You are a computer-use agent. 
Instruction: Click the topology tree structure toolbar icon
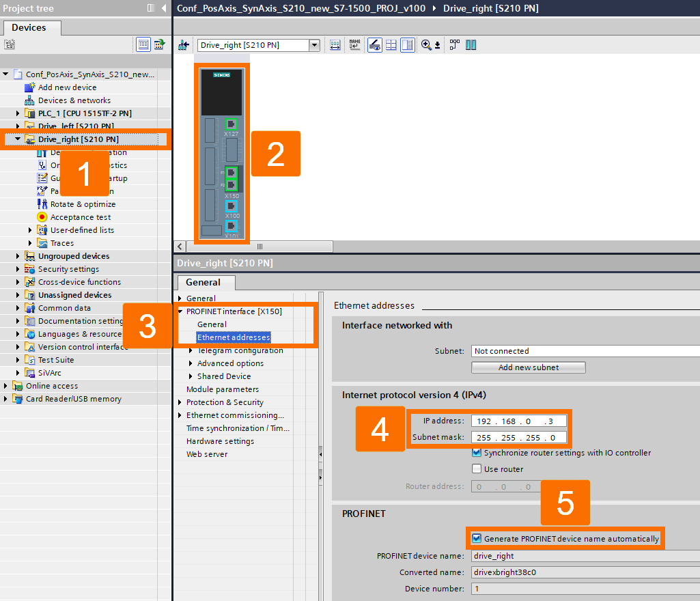[454, 44]
